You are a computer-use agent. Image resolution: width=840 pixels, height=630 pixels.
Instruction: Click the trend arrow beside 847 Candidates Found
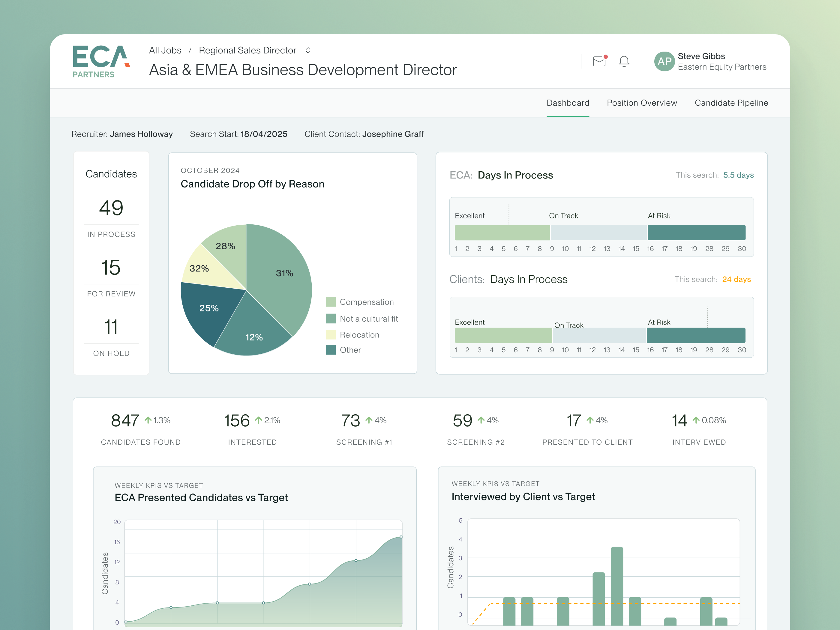[x=148, y=420]
